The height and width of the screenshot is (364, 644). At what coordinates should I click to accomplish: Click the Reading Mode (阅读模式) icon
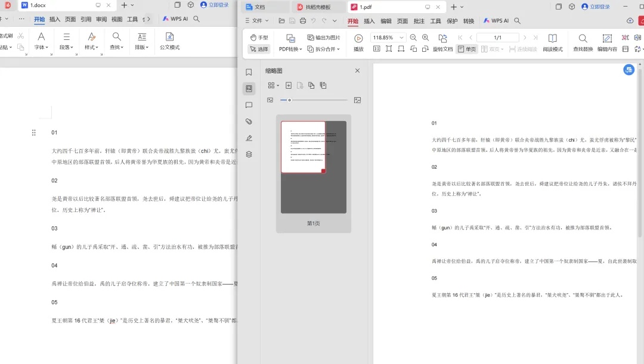pos(552,42)
